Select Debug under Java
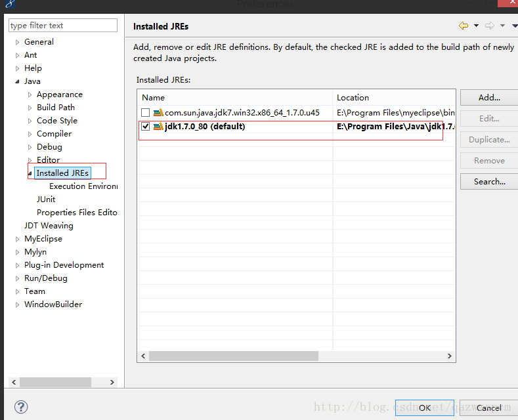This screenshot has width=518, height=420. 49,147
